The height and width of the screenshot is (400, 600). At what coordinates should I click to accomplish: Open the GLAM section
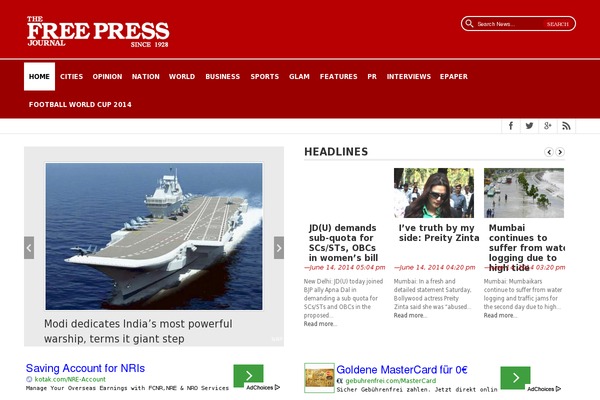pyautogui.click(x=299, y=77)
